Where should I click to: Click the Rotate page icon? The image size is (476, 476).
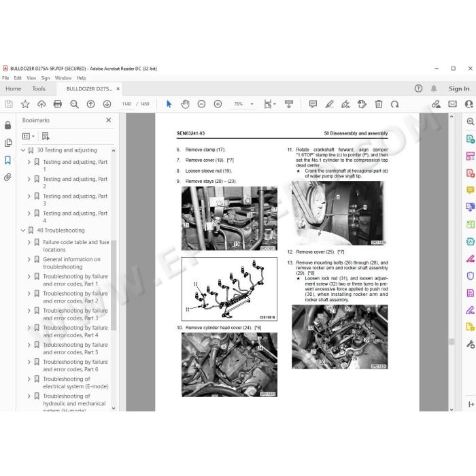point(394,104)
